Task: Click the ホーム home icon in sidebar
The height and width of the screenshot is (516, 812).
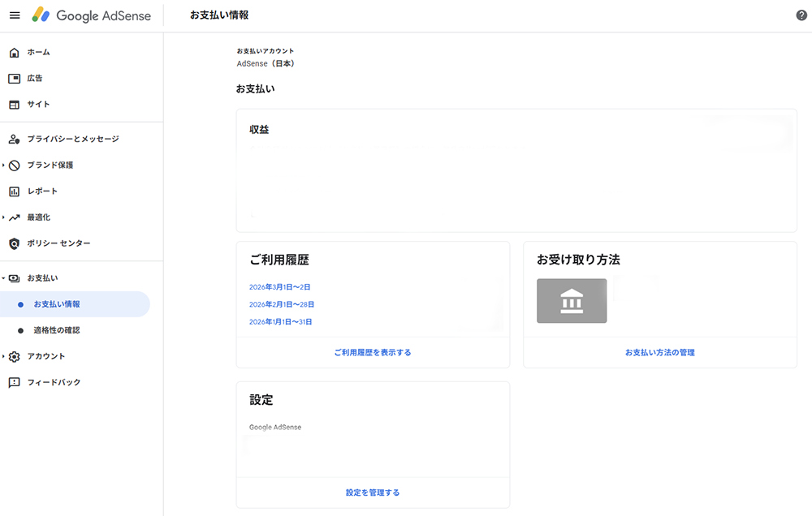Action: tap(14, 53)
